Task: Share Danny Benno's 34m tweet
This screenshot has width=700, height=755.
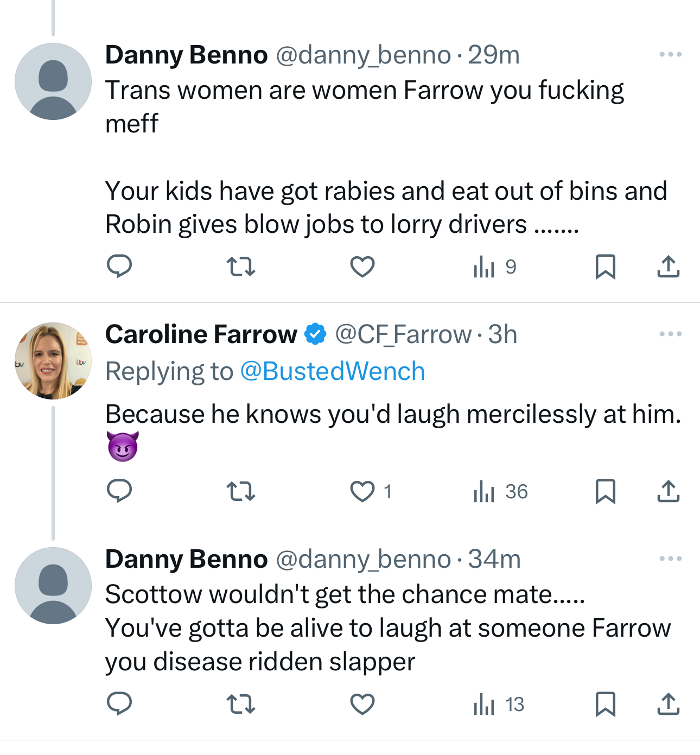Action: 668,704
